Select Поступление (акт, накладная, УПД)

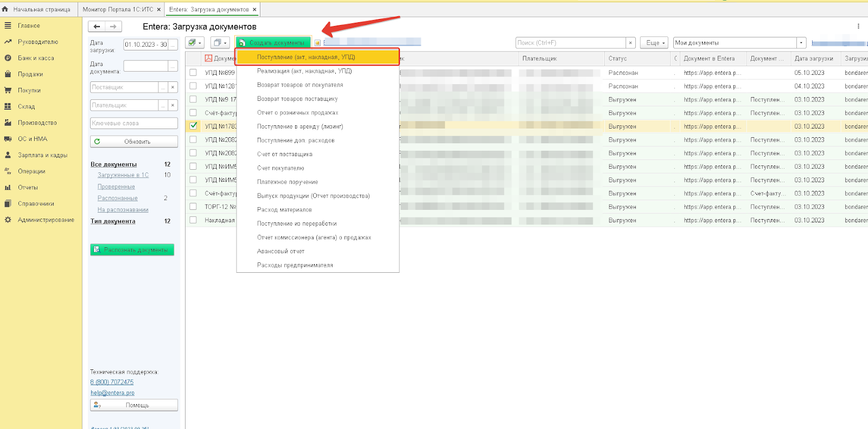coord(318,57)
